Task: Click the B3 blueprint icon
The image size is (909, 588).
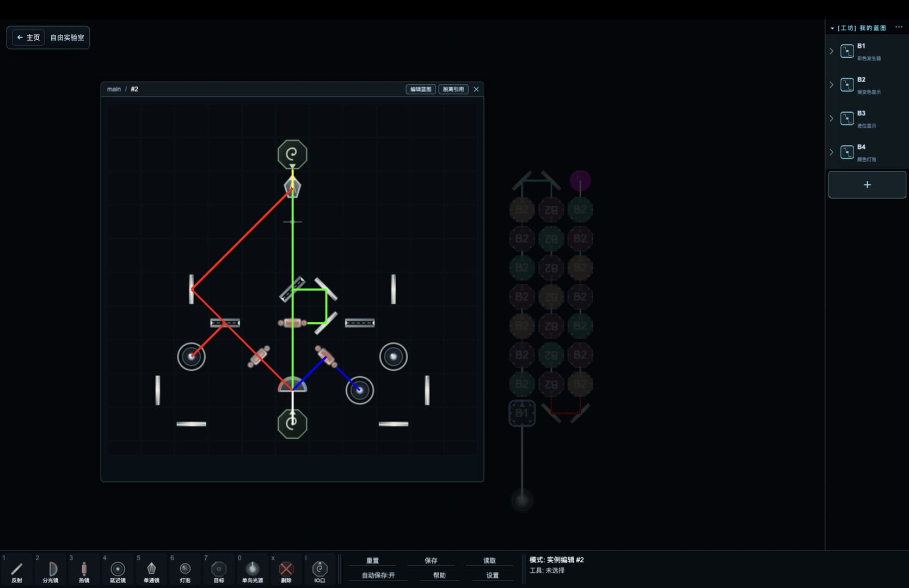Action: (847, 119)
